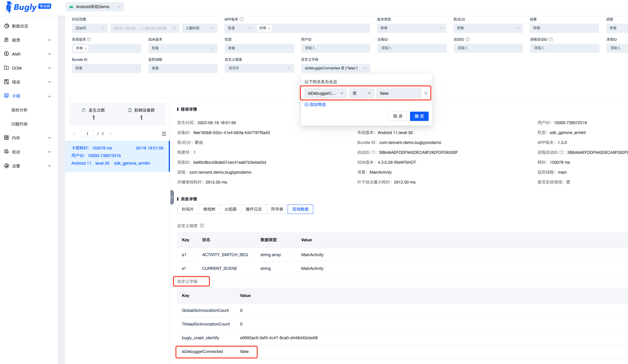Screen dimensions: 628x364
Task: Open the Android体验Demo product dropdown
Action: 95,7
